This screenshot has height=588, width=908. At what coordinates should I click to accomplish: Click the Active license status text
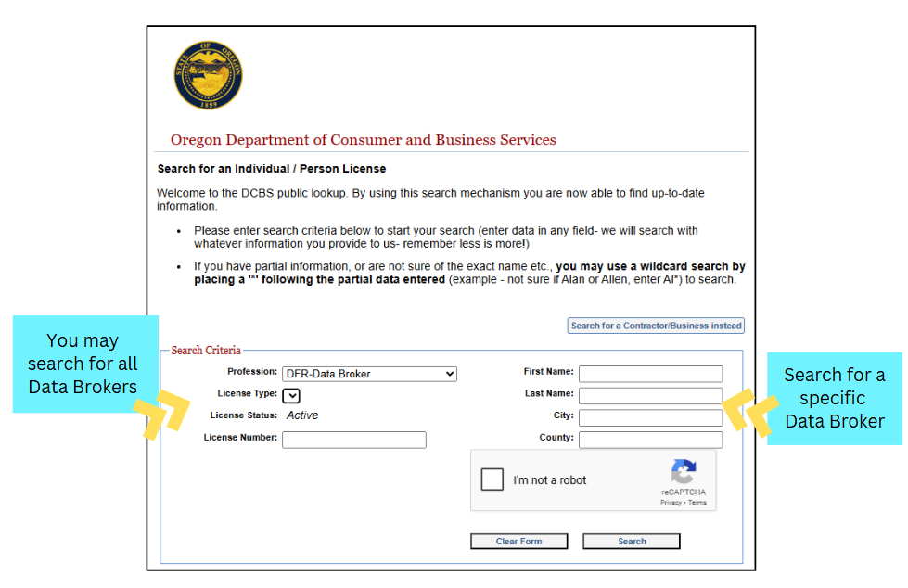[x=301, y=415]
